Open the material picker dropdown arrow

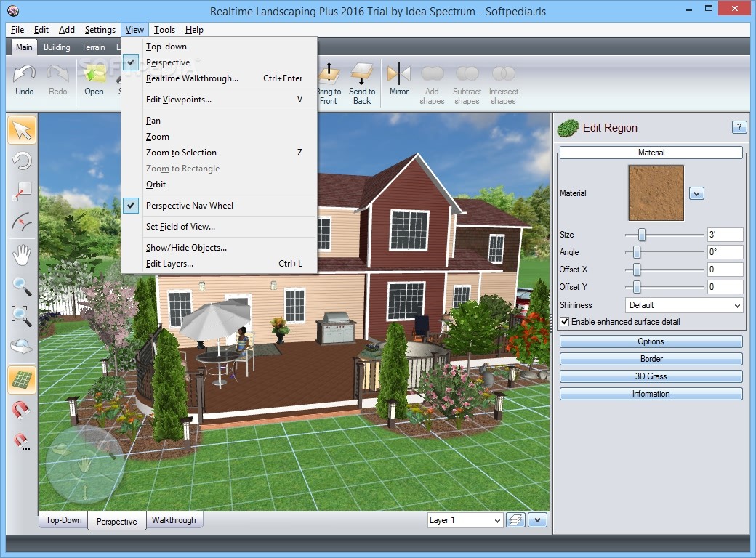tap(696, 193)
